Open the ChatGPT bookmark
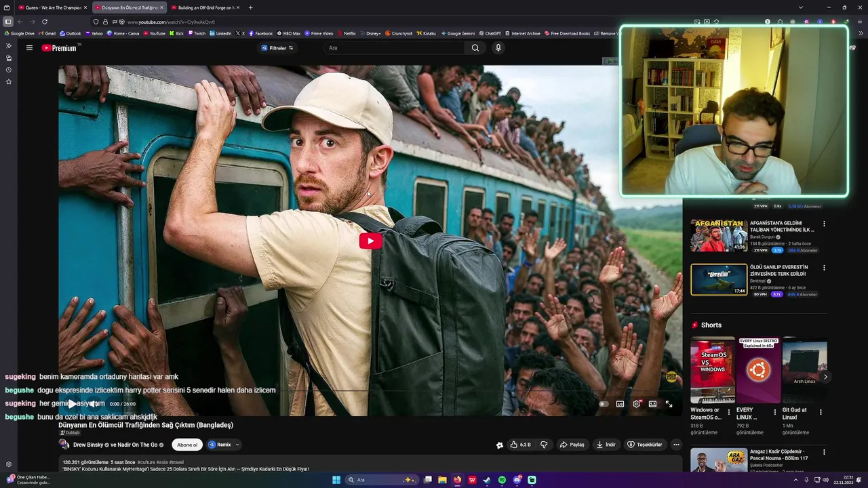This screenshot has width=868, height=488. pos(490,33)
